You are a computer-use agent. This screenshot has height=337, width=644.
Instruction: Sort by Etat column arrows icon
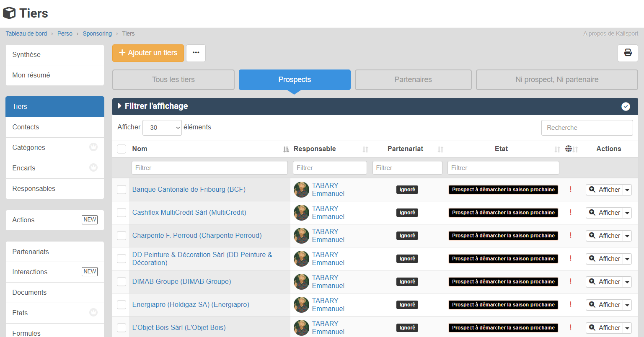click(557, 149)
